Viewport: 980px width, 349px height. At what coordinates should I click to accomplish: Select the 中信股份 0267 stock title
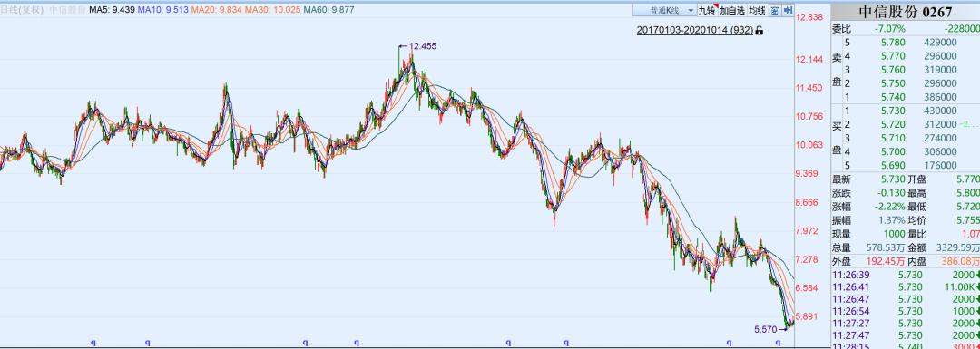click(x=905, y=12)
